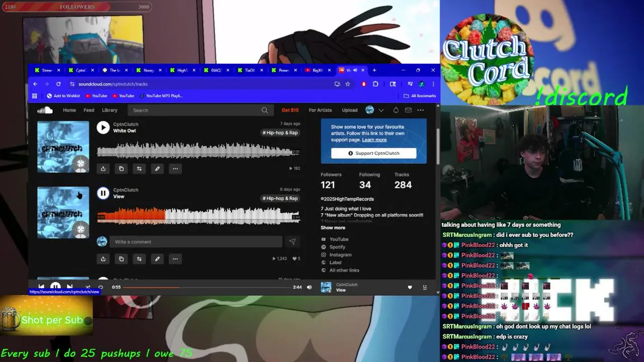This screenshot has height=362, width=644.
Task: Open Feed in SoundCloud nav
Action: point(89,110)
